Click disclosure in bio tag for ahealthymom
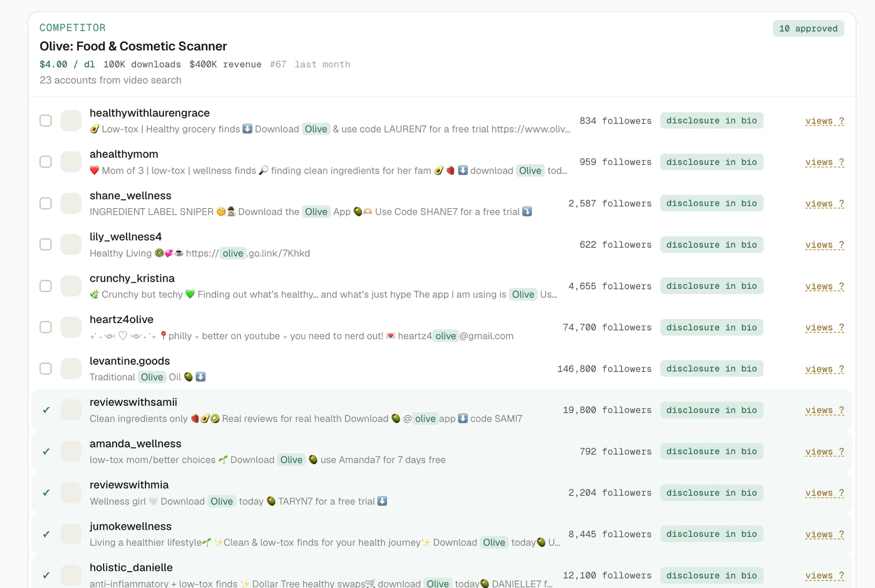This screenshot has width=875, height=588. coord(711,162)
